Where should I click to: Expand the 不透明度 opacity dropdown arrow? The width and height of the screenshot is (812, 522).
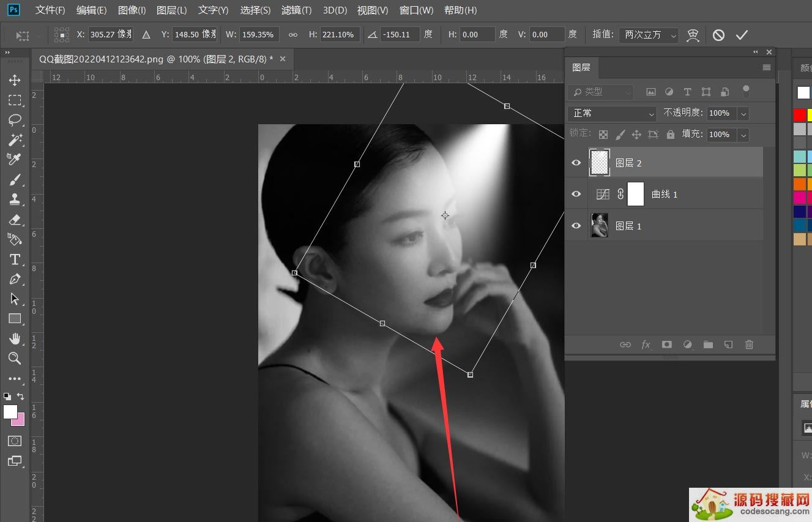pos(743,113)
